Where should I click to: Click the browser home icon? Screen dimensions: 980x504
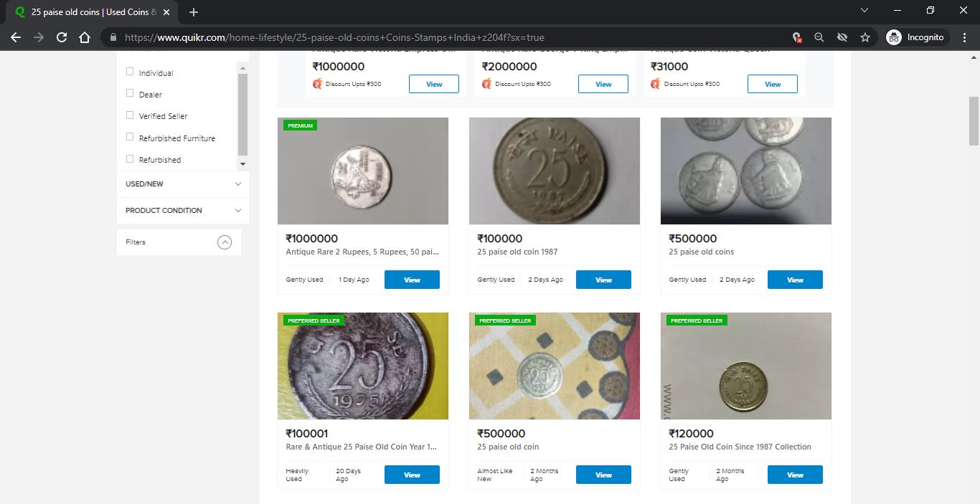[x=84, y=37]
